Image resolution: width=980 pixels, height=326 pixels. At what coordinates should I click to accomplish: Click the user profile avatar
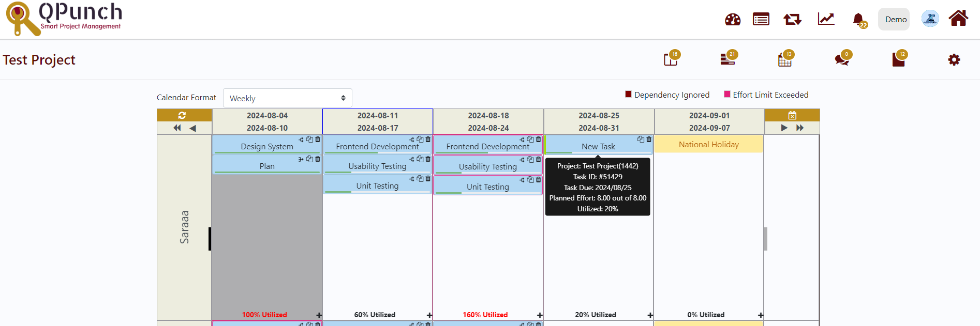pos(930,19)
